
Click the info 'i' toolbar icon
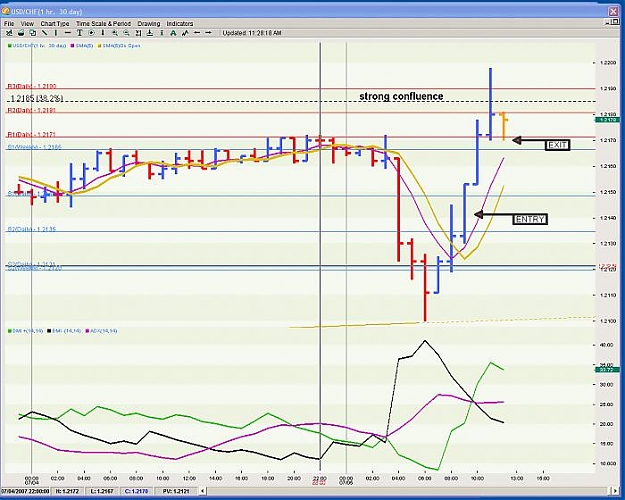(161, 33)
